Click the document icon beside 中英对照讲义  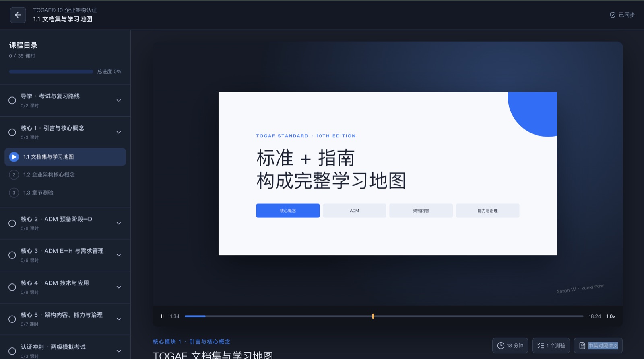[x=582, y=345]
